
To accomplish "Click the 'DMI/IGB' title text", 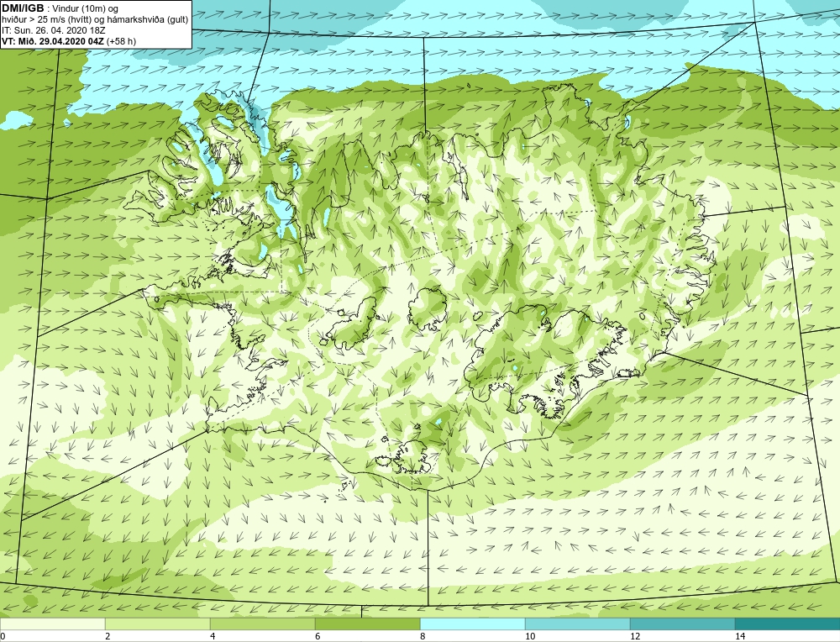I will click(23, 8).
